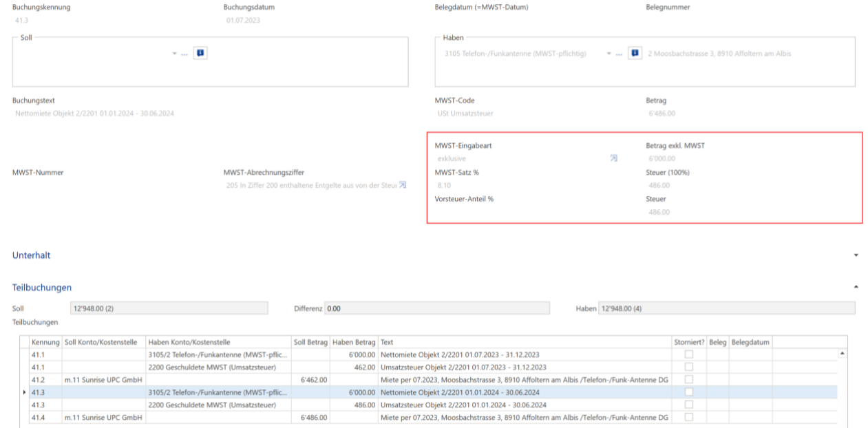Toggle Storniert for Nettomiete 01.01.2024 - 30.06.2024 row

coord(688,392)
